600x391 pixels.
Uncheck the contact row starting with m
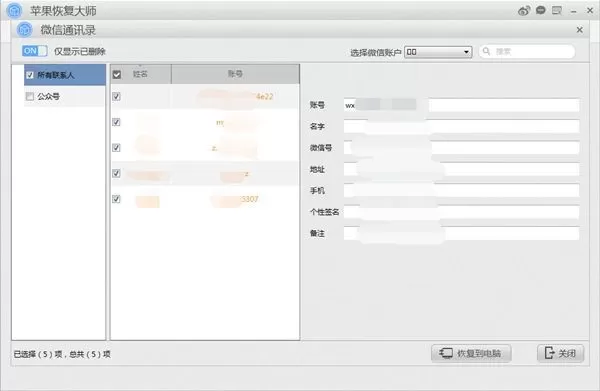click(x=116, y=122)
